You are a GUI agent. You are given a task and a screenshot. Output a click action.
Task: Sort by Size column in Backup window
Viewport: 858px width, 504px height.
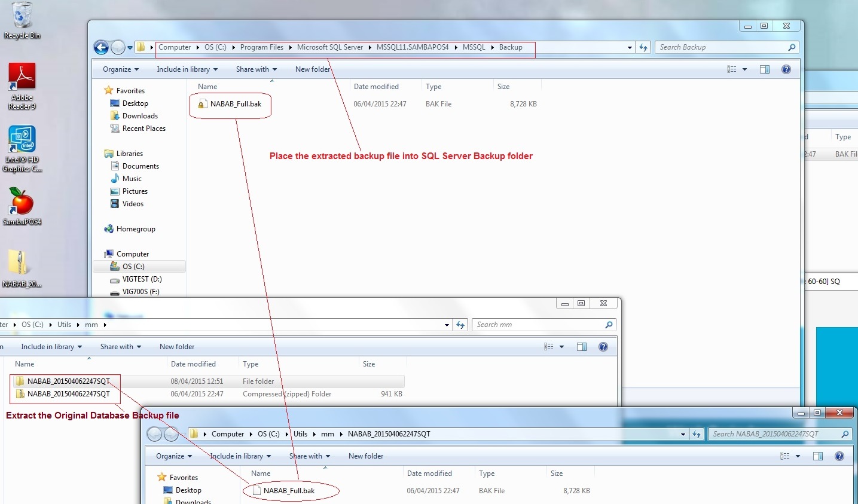(503, 87)
